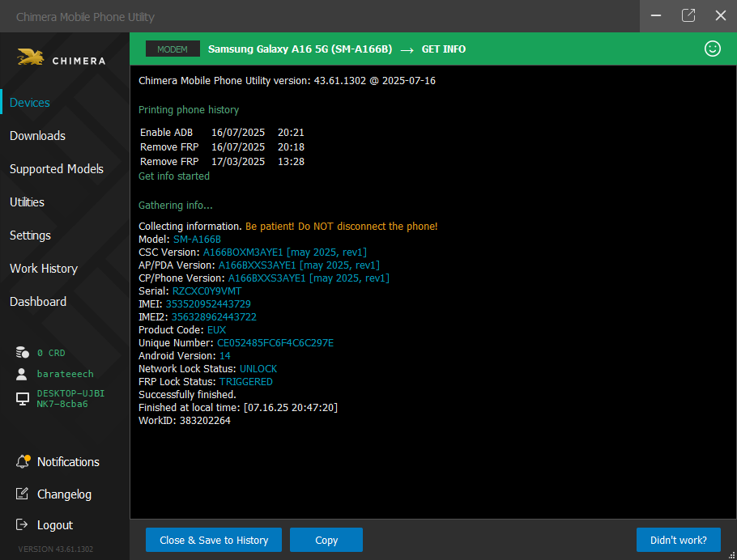This screenshot has width=737, height=560.
Task: Click Samsung Galaxy A16 5G device title
Action: (x=300, y=49)
